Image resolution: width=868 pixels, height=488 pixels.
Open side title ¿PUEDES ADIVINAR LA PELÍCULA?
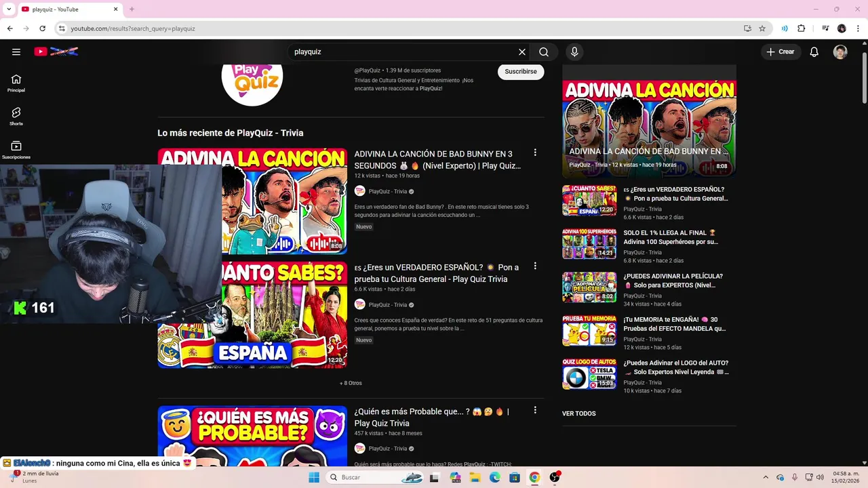click(673, 281)
